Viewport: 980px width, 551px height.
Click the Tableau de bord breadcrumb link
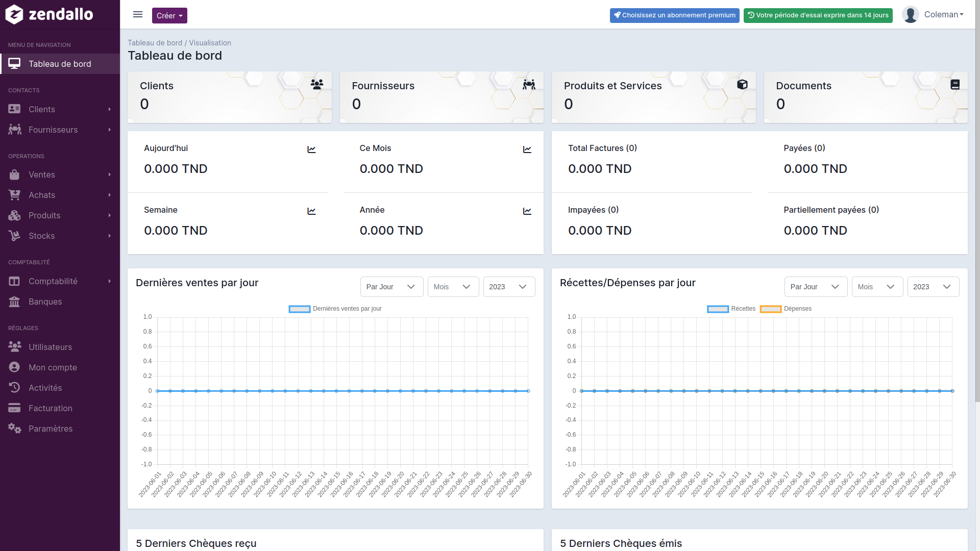pos(155,43)
